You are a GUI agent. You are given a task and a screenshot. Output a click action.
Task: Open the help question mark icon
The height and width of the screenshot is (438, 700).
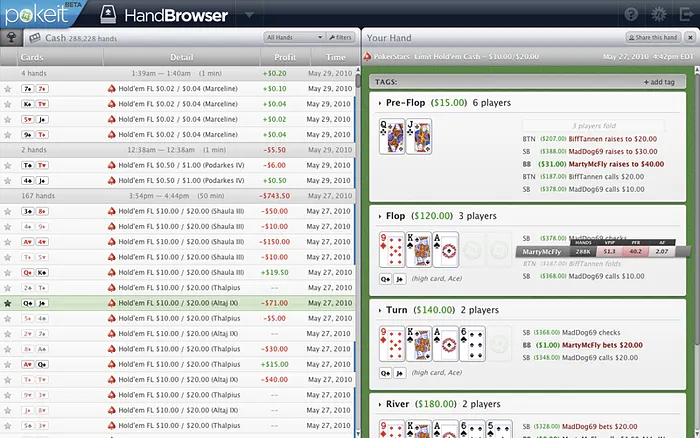pyautogui.click(x=631, y=14)
